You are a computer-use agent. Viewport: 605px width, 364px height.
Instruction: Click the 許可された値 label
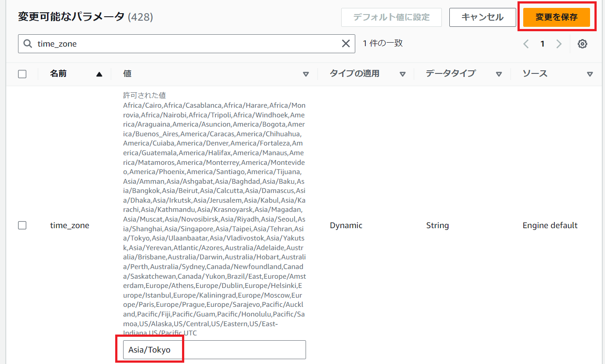pos(144,95)
